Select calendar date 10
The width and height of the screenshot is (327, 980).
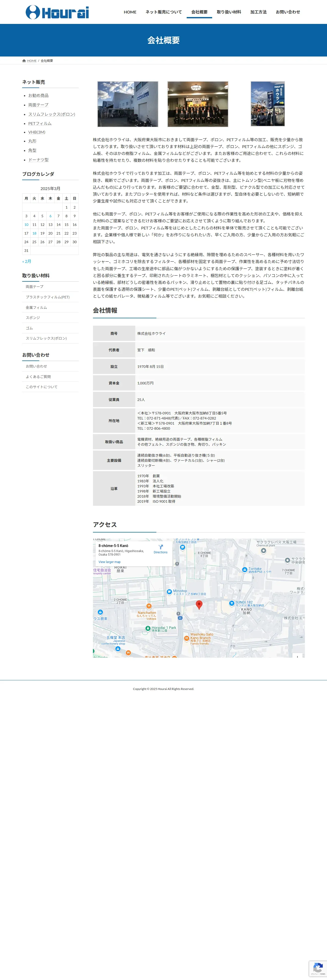[x=26, y=225]
